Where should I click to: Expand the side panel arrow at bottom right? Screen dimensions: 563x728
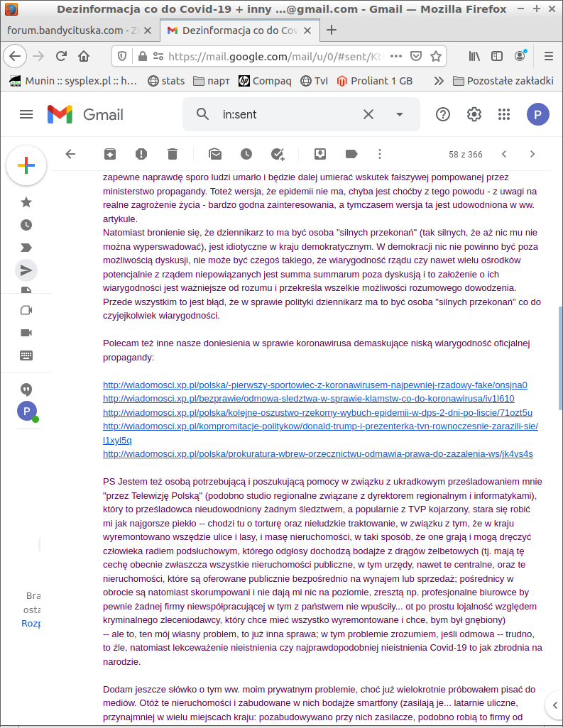coord(554,705)
